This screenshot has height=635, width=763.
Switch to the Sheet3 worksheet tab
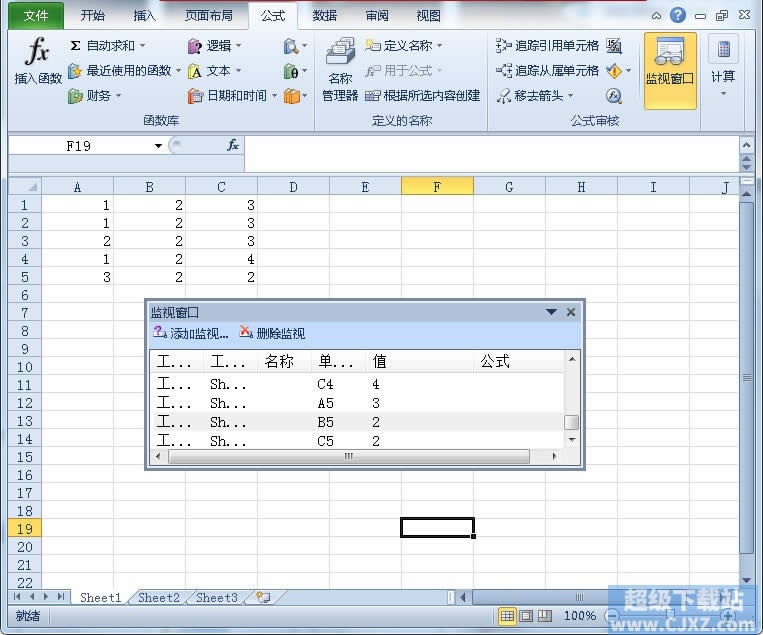(217, 597)
